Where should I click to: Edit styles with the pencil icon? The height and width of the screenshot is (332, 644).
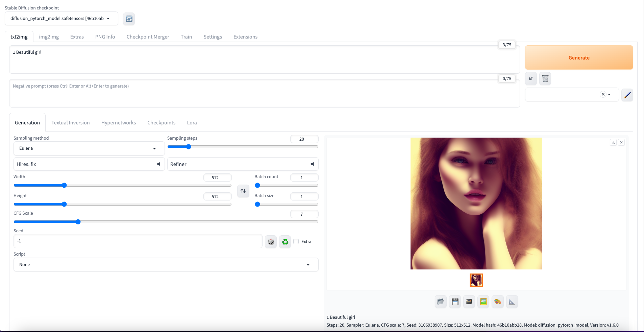(x=627, y=95)
